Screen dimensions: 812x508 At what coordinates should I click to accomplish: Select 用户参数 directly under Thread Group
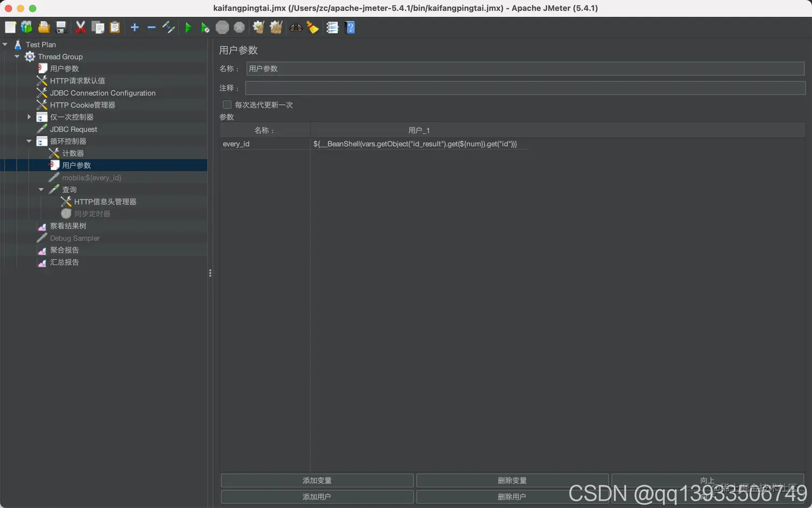pyautogui.click(x=64, y=68)
